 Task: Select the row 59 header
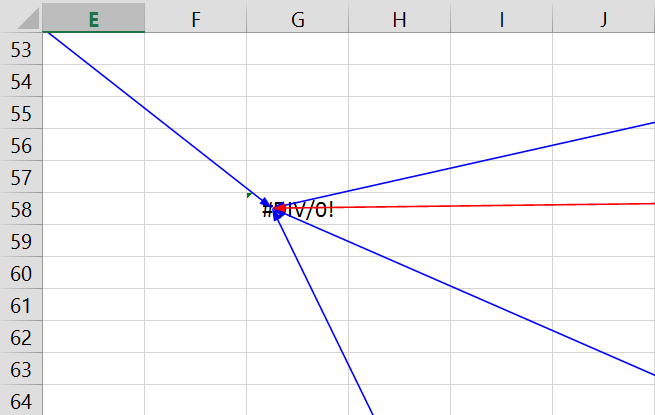[21, 241]
